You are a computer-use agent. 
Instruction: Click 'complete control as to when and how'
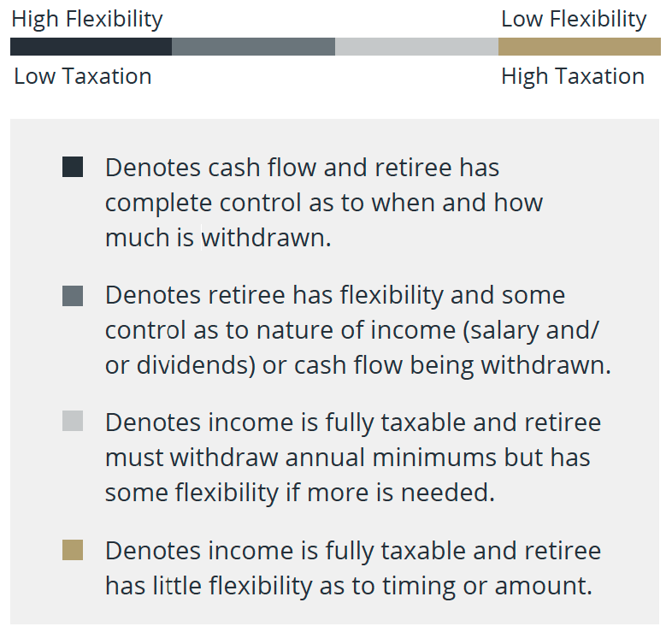[324, 203]
